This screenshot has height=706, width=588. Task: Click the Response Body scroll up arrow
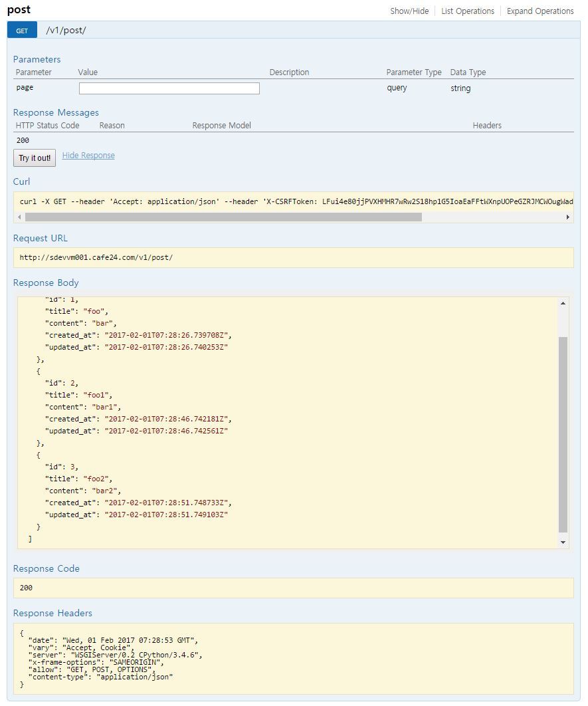tap(563, 303)
